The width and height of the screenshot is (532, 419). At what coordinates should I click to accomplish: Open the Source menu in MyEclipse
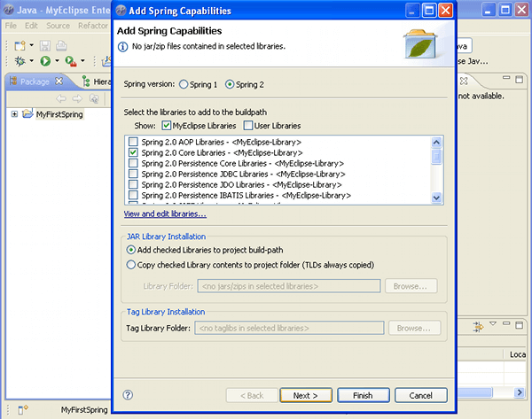click(58, 26)
